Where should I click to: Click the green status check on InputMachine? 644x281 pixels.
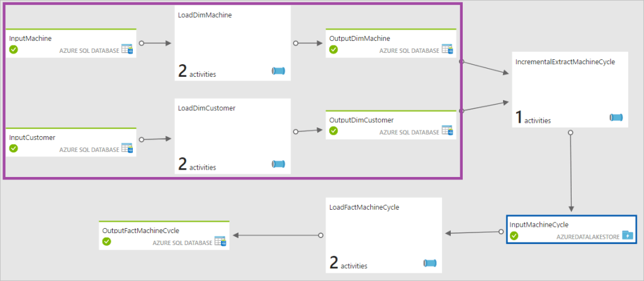click(x=13, y=49)
